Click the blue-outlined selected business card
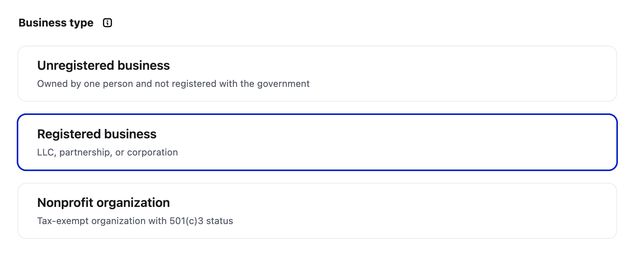The width and height of the screenshot is (644, 265). 317,142
